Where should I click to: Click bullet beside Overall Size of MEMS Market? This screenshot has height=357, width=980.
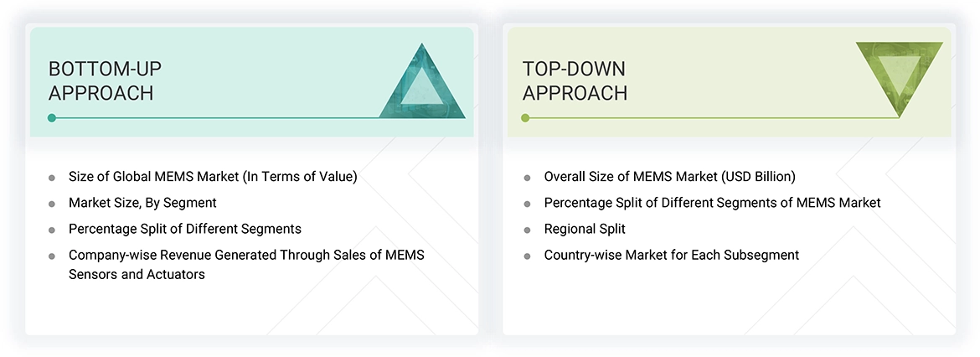pyautogui.click(x=527, y=178)
